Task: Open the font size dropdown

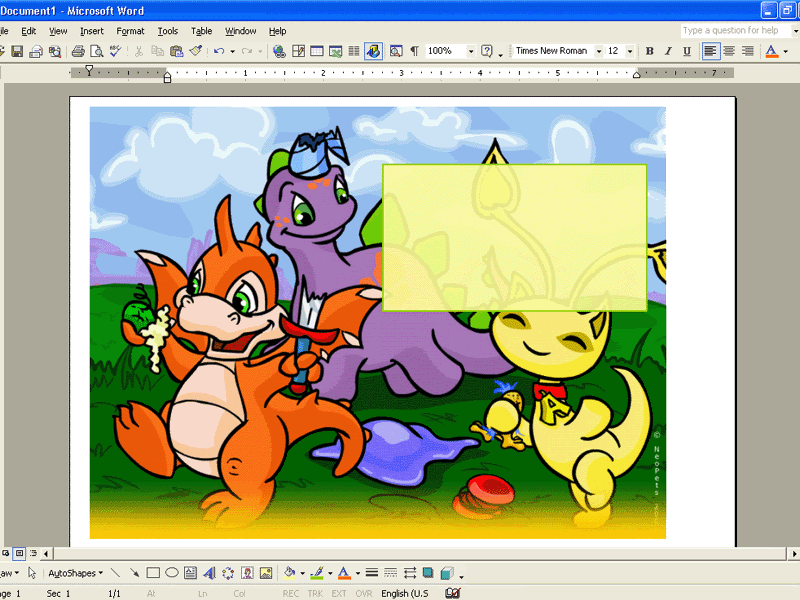Action: pyautogui.click(x=631, y=51)
